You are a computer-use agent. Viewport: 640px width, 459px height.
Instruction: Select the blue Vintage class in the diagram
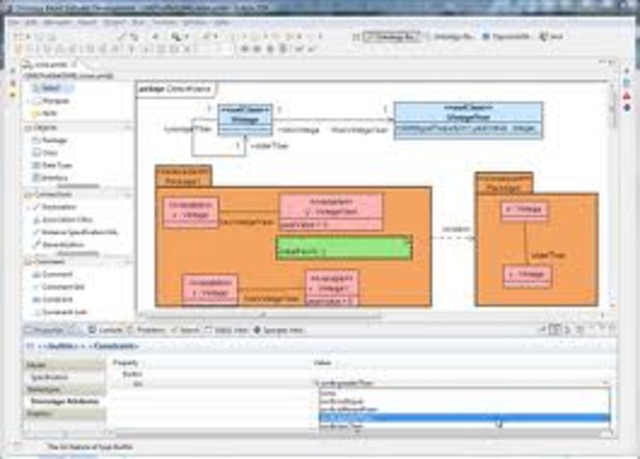[x=245, y=120]
